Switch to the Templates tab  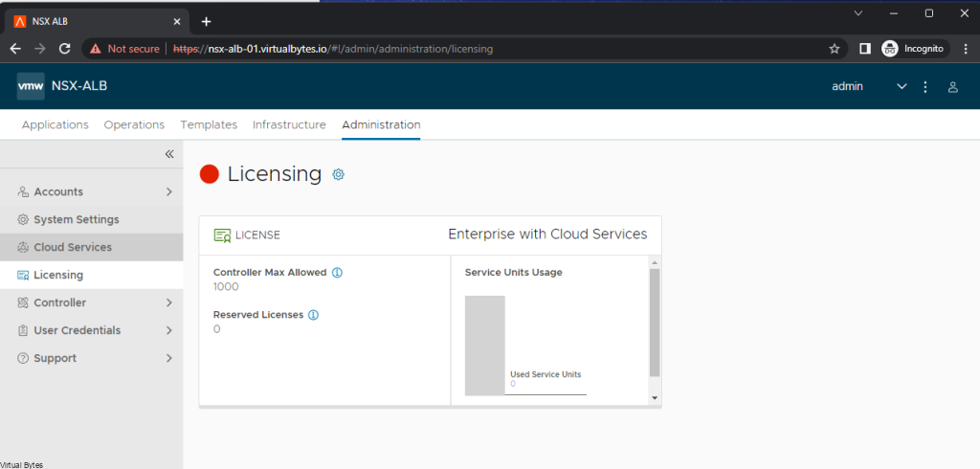209,124
